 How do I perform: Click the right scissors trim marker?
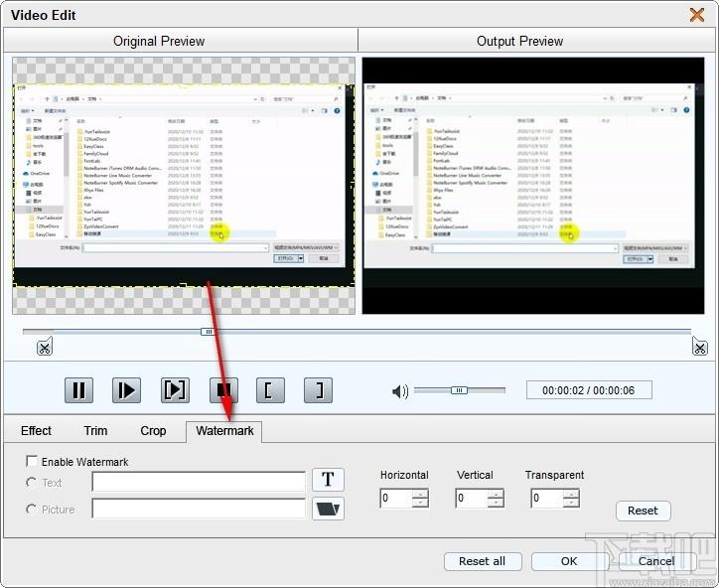700,347
